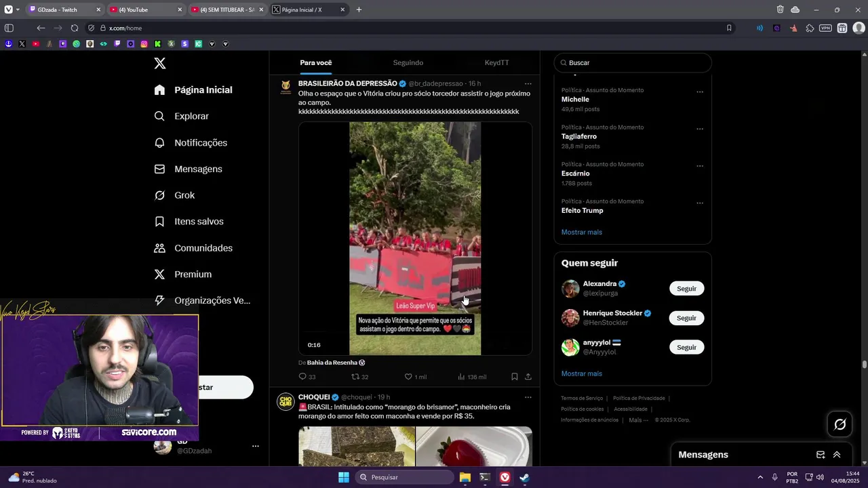
Task: Open Explorar from the sidebar
Action: point(182,116)
